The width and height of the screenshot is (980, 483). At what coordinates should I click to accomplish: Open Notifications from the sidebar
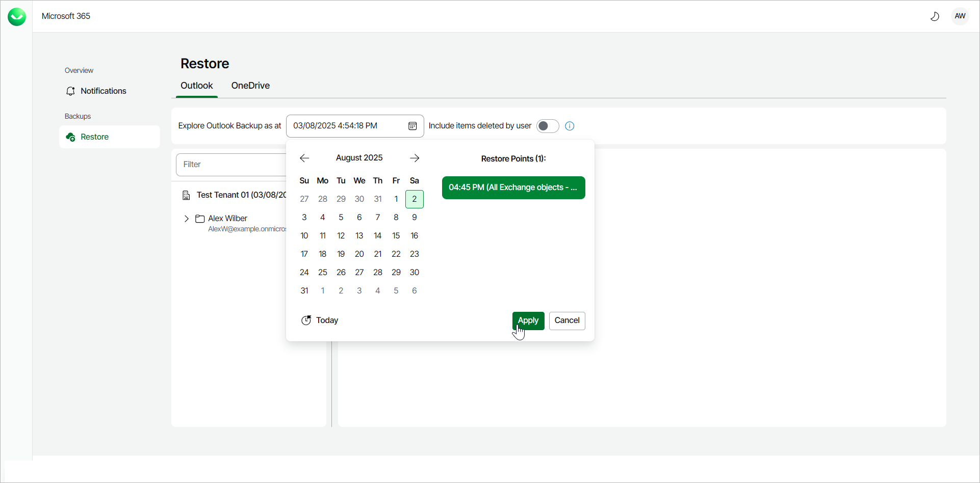104,91
